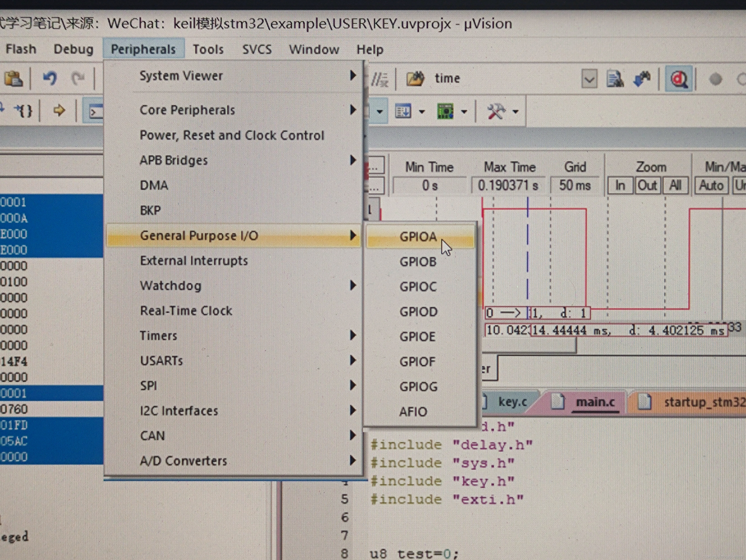Screen dimensions: 746x560
Task: Choose AFIO from submenu
Action: point(420,412)
